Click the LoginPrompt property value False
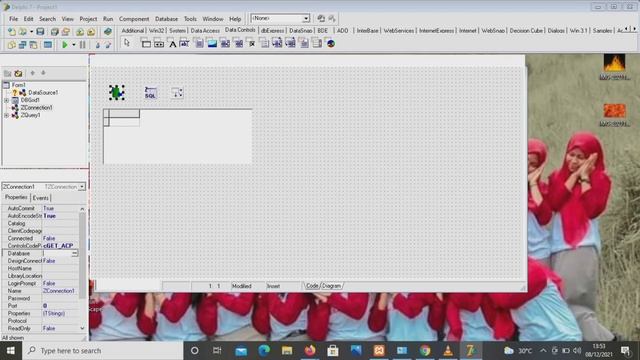The height and width of the screenshot is (360, 640). pyautogui.click(x=60, y=283)
